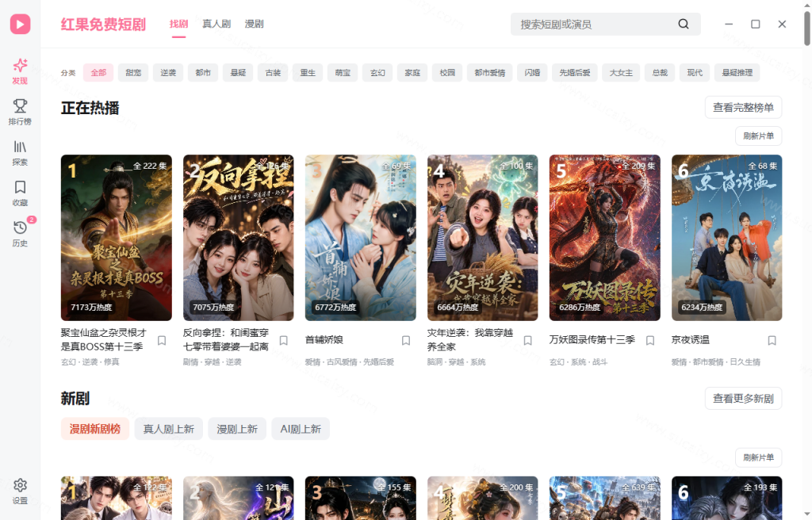
Task: Select the 漫剧上新 tab
Action: 237,429
